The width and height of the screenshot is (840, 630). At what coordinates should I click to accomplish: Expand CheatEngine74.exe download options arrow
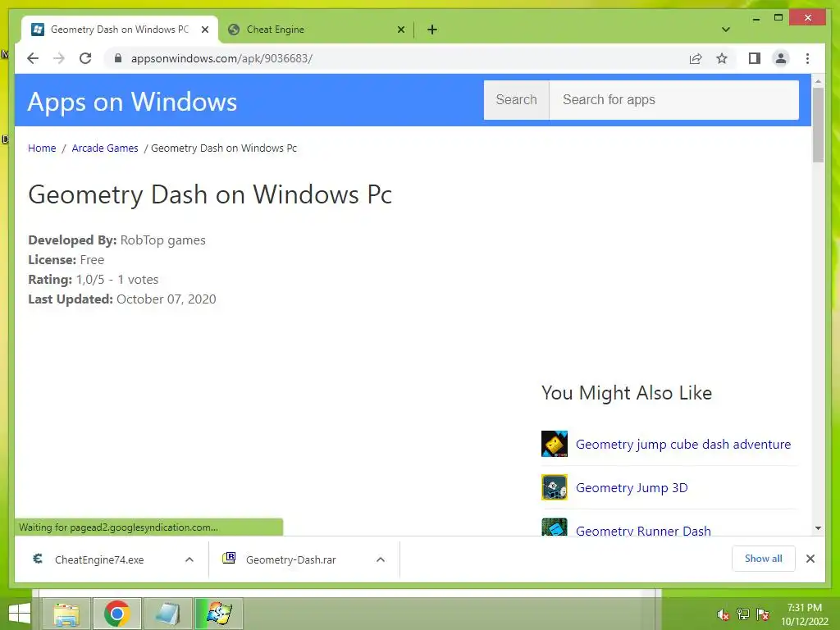pyautogui.click(x=189, y=559)
